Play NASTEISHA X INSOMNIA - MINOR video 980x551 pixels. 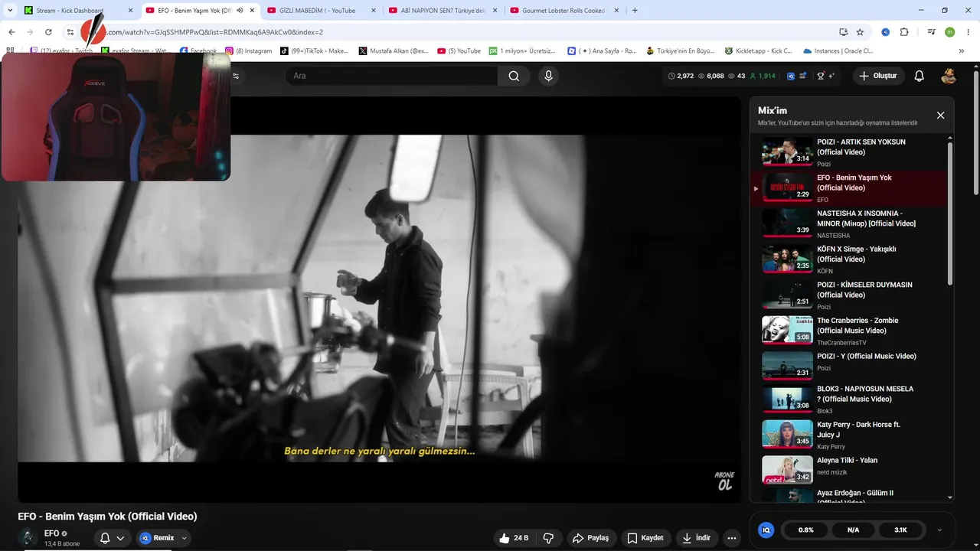850,223
